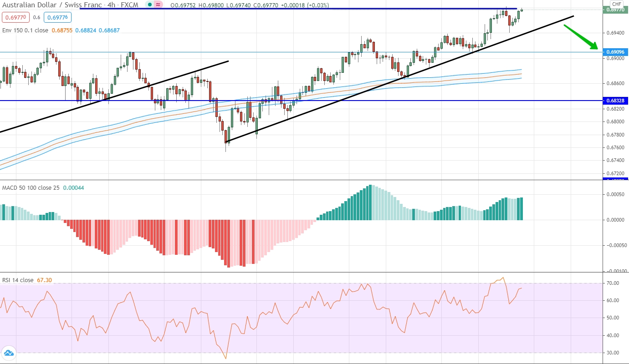Click the dark blue price label 0.68328

point(615,100)
